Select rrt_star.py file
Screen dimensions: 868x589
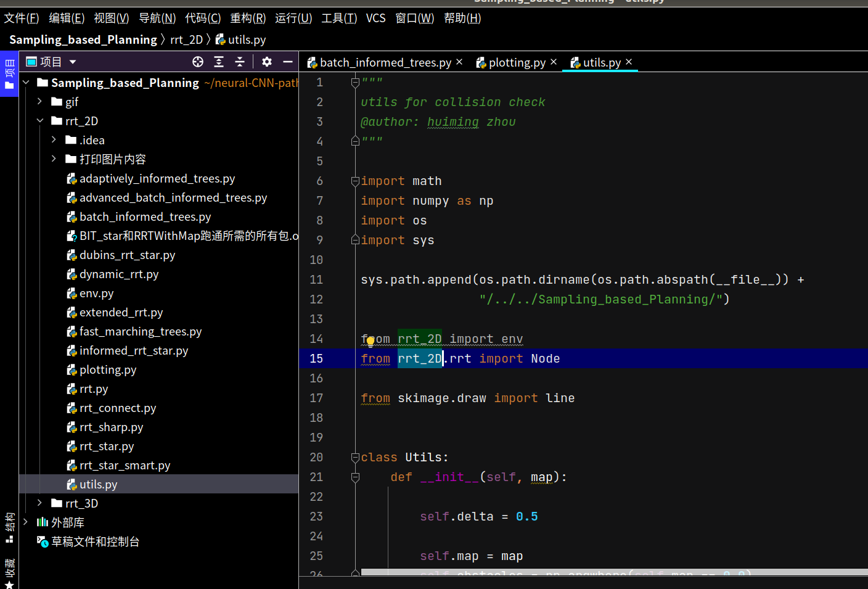[100, 446]
